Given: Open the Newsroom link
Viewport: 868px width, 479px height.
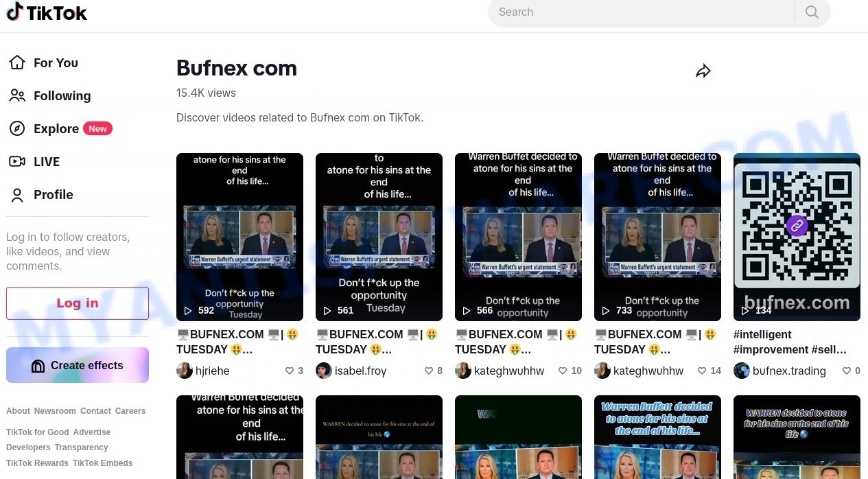Looking at the screenshot, I should [55, 411].
